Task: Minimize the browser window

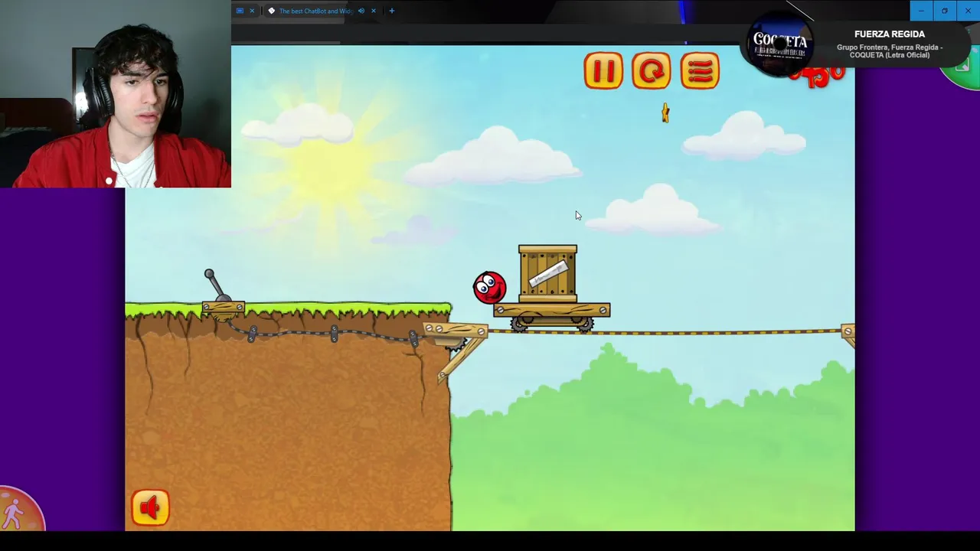Action: pos(921,11)
